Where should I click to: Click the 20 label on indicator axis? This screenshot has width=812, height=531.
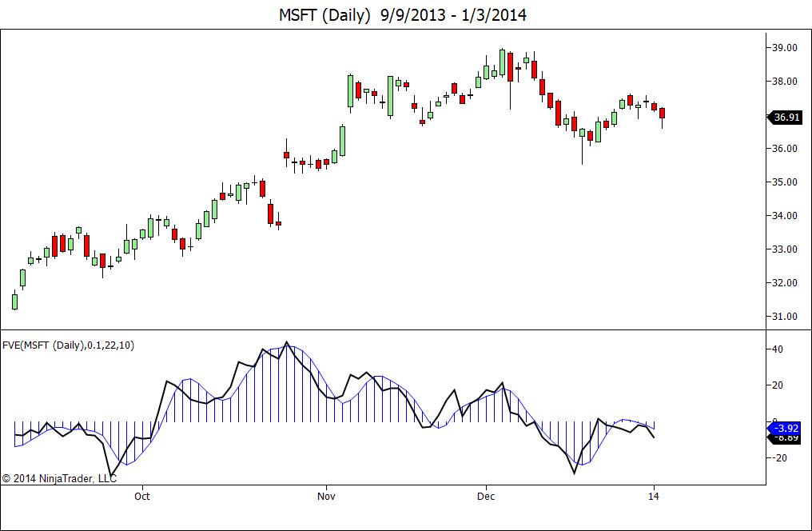[x=778, y=385]
